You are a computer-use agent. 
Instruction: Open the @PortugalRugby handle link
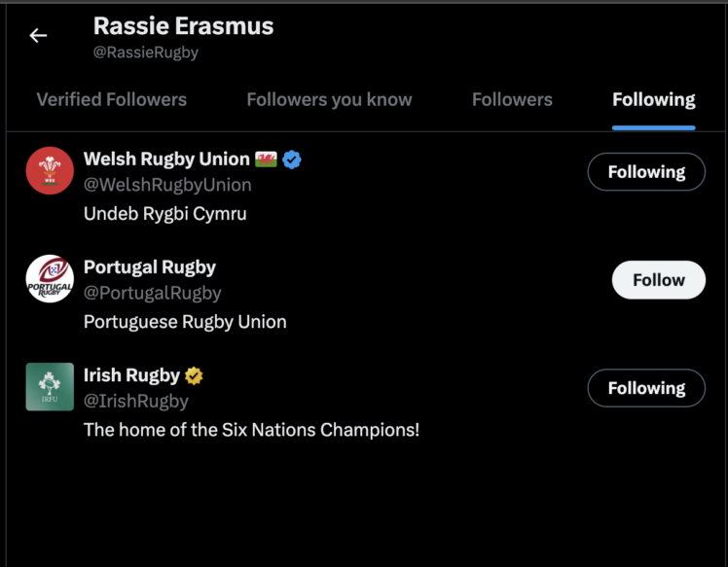pyautogui.click(x=153, y=293)
